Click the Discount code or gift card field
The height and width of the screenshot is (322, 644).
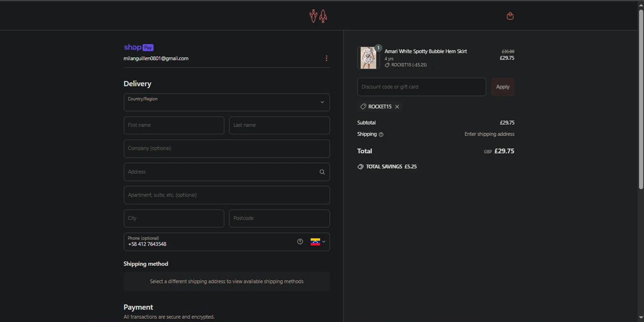pyautogui.click(x=422, y=87)
